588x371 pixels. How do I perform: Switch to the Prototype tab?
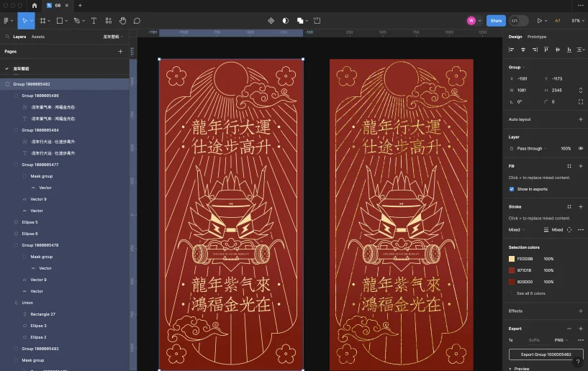coord(536,37)
